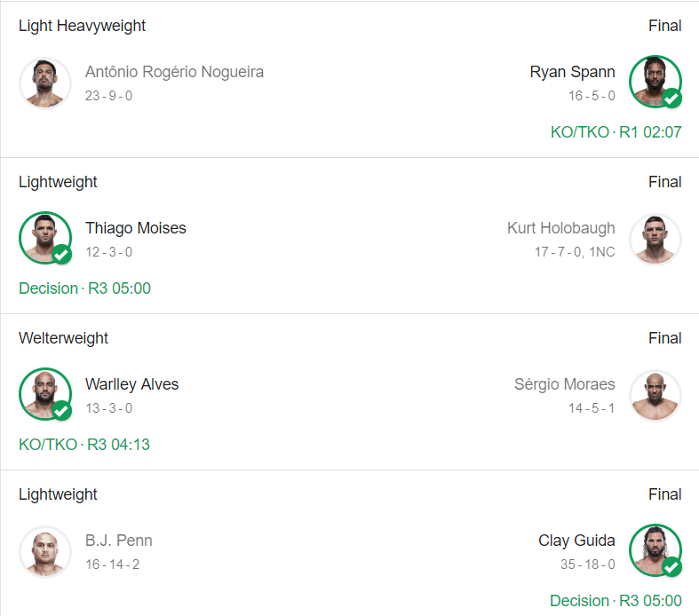Click Sérgio Moraes's fighter photo
The width and height of the screenshot is (699, 616).
(x=655, y=395)
